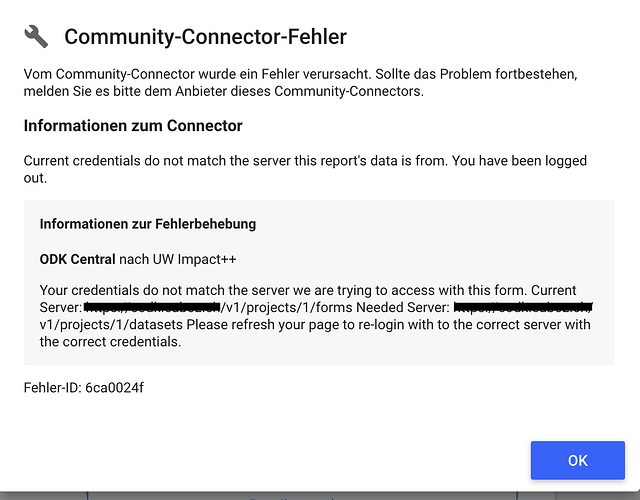Click the 'nach UW Impact++' text
This screenshot has height=500, width=640.
click(x=178, y=259)
